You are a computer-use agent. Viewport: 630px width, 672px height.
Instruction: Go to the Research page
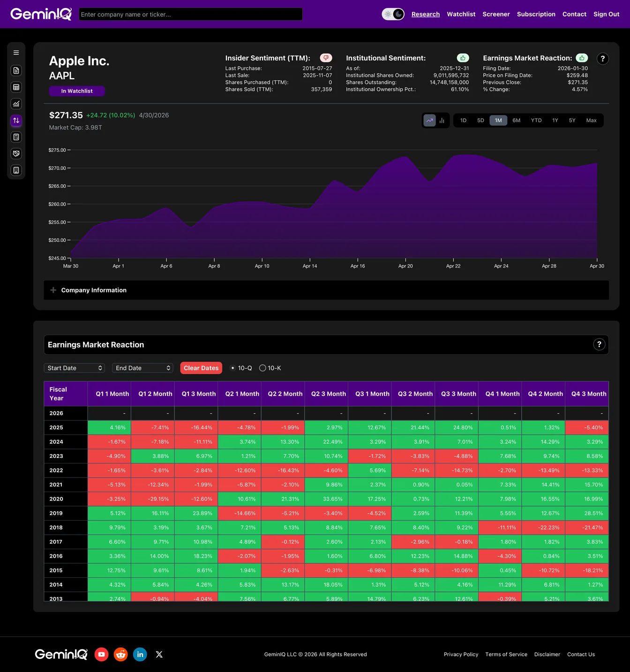pos(426,14)
